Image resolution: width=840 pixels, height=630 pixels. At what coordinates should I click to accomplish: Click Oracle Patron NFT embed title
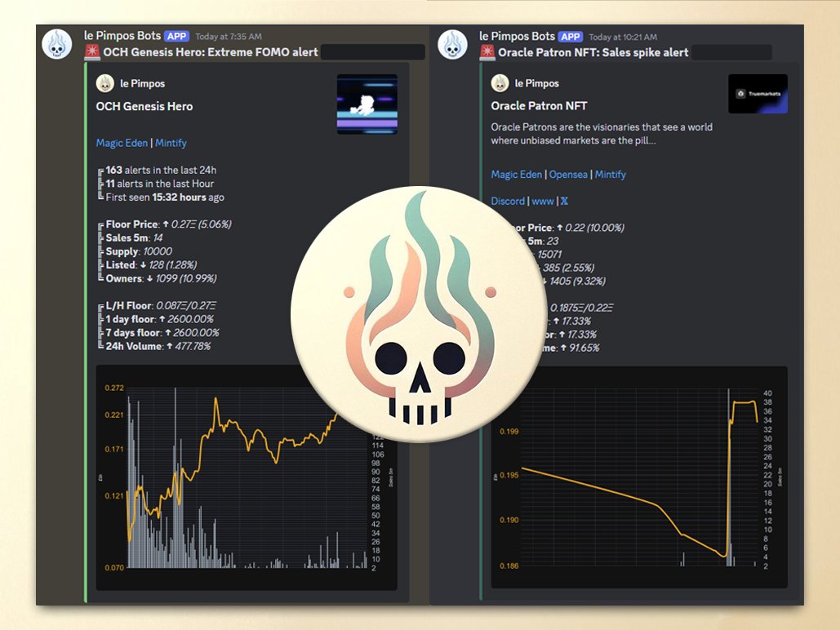[x=539, y=106]
